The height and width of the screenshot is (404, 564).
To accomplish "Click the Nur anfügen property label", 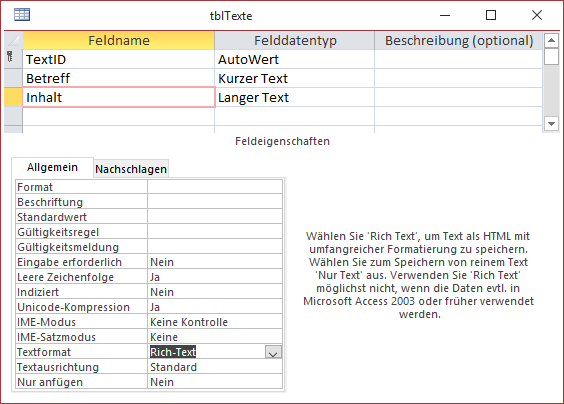I will (82, 382).
